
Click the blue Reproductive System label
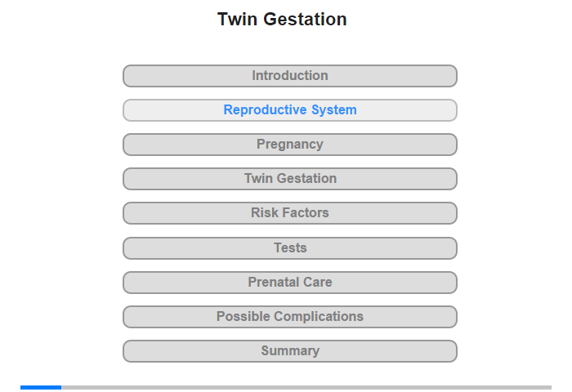coord(290,109)
